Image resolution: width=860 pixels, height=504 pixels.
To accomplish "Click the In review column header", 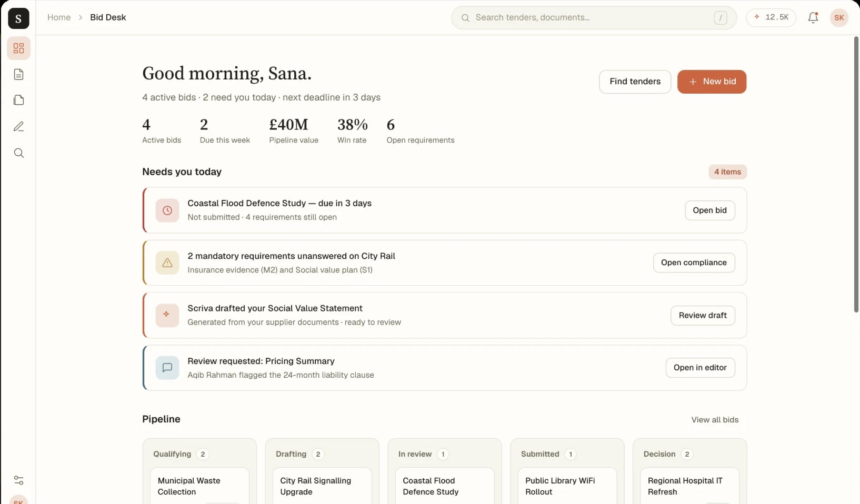I will 424,454.
